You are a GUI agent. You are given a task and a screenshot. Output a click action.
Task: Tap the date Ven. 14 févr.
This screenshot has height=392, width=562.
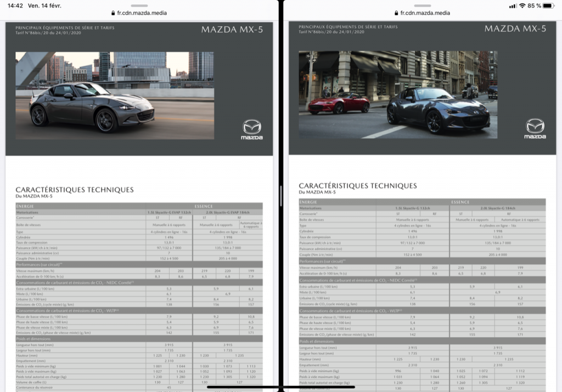(44, 5)
